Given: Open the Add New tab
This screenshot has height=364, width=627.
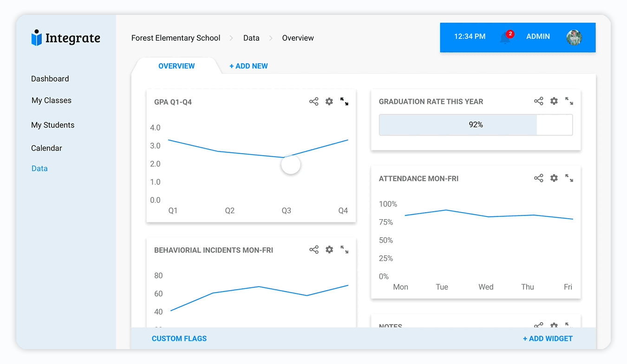Looking at the screenshot, I should 248,66.
